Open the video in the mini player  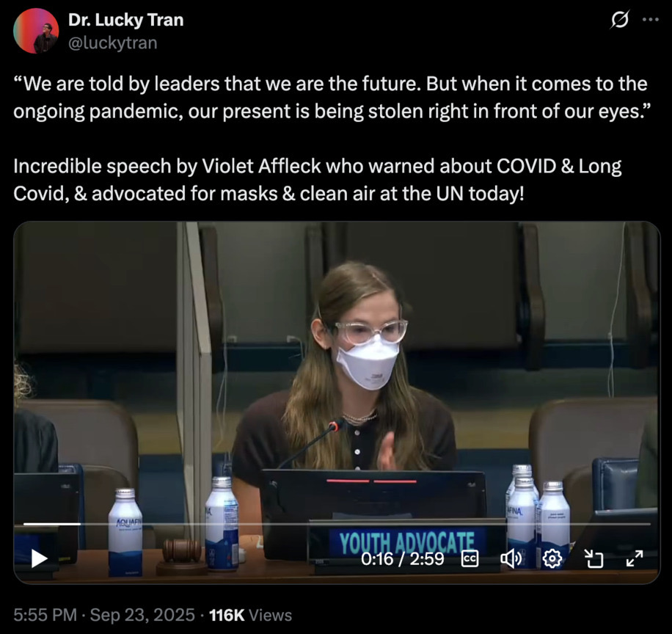coord(594,558)
